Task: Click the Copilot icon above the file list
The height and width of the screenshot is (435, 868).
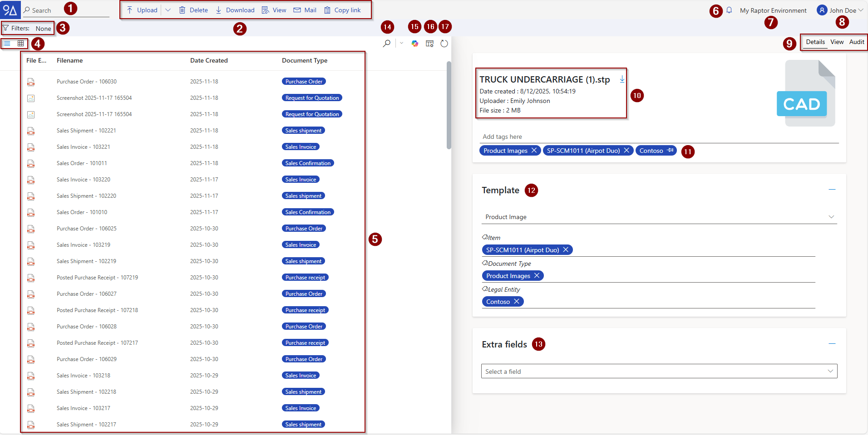Action: pos(414,44)
